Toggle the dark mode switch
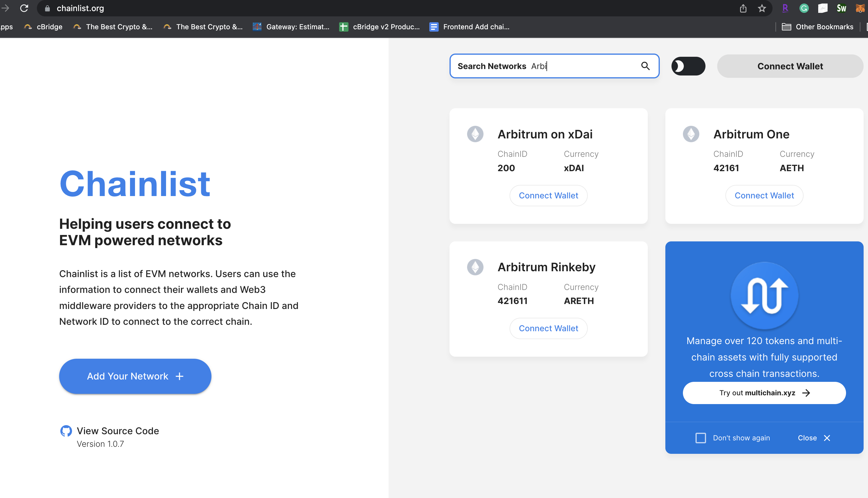Viewport: 868px width, 498px height. point(688,66)
